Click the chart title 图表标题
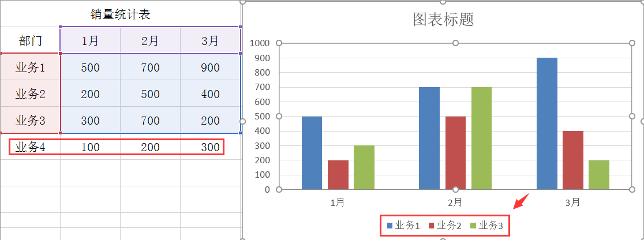 (443, 19)
